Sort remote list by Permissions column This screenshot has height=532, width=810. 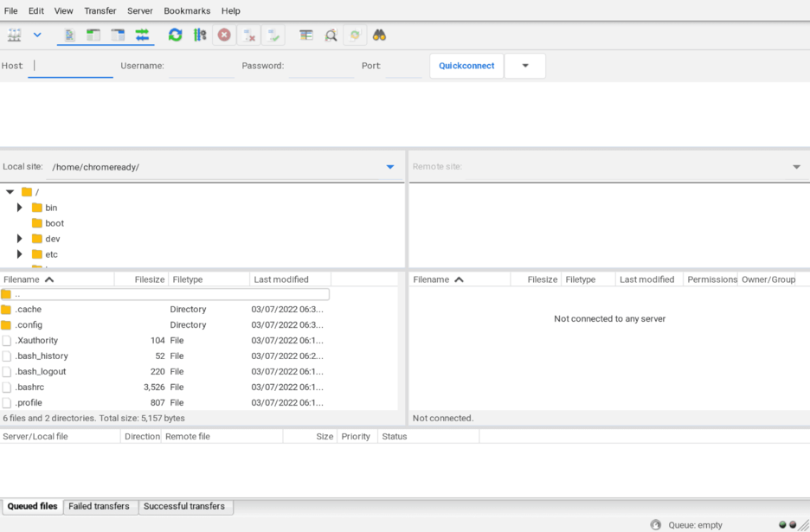point(710,279)
